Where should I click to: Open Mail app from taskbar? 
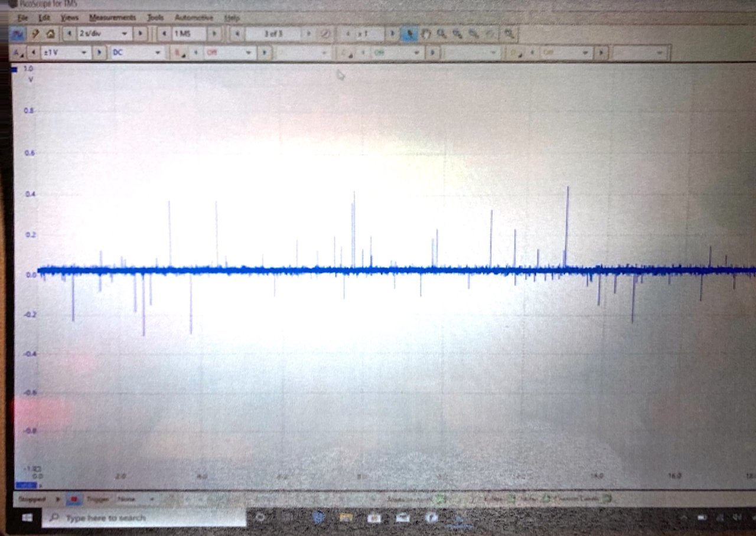pos(403,518)
